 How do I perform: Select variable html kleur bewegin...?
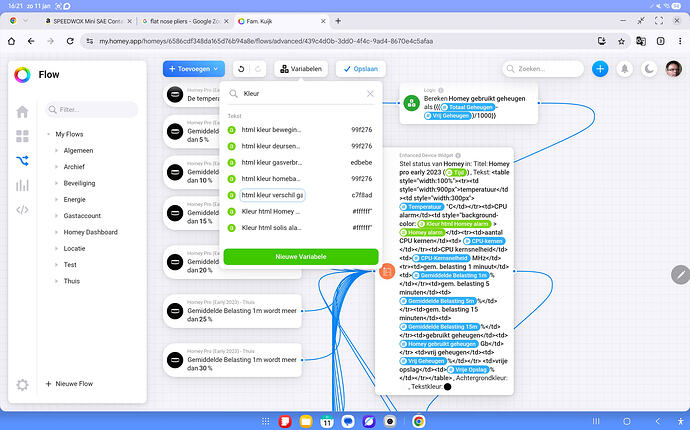301,130
